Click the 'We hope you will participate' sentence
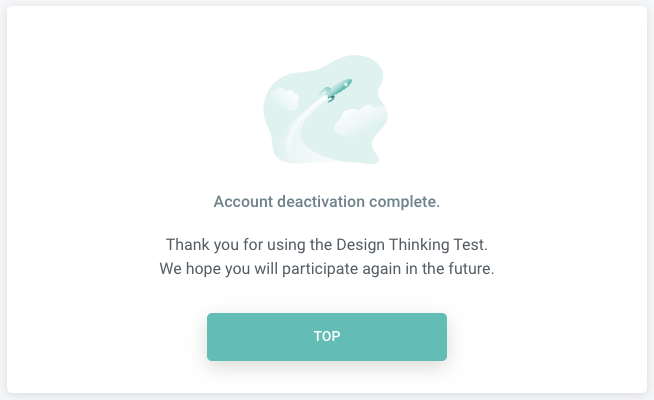This screenshot has height=400, width=654. coord(327,269)
